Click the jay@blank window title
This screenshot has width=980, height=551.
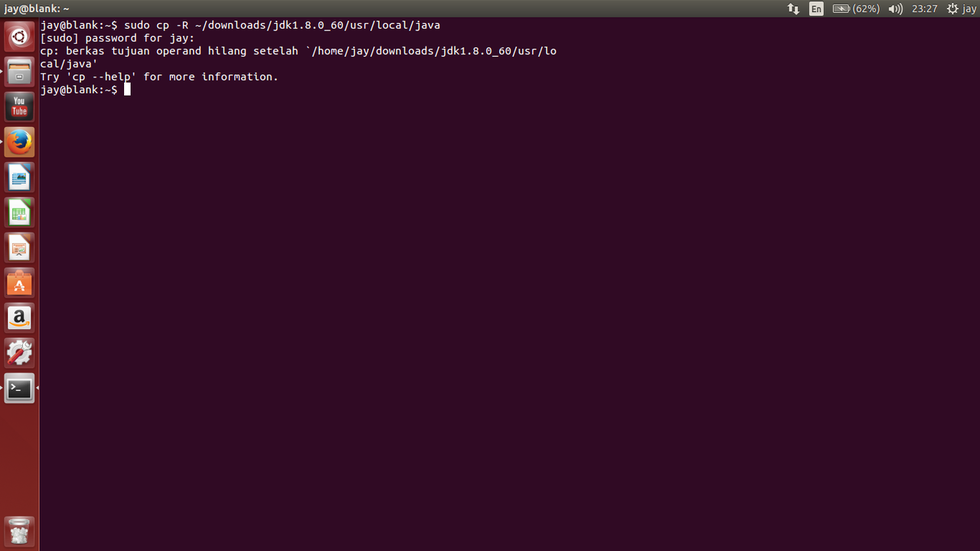pos(36,8)
